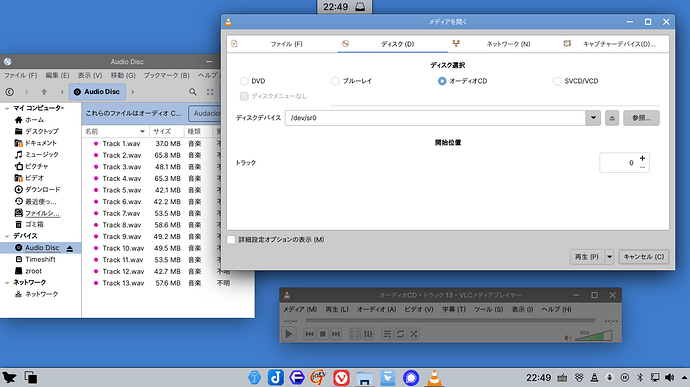
Task: Open ゴミ箱 in file manager sidebar
Action: pyautogui.click(x=34, y=224)
